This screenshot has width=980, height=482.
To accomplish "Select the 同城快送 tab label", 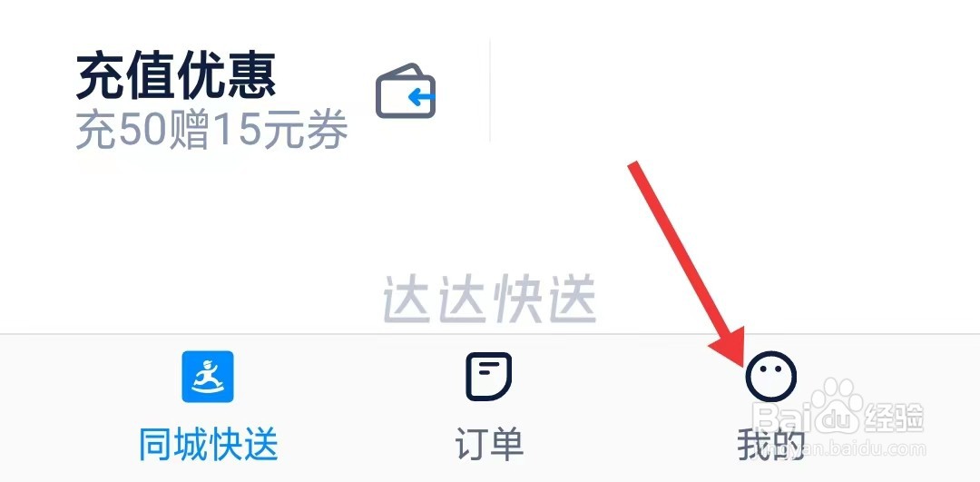I will pos(208,445).
